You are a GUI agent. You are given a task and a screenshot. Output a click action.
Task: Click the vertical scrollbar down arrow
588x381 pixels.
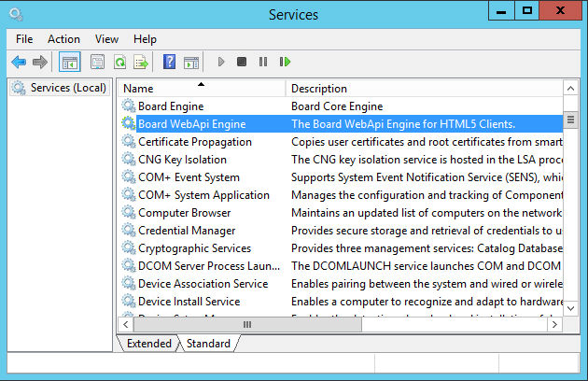(570, 308)
